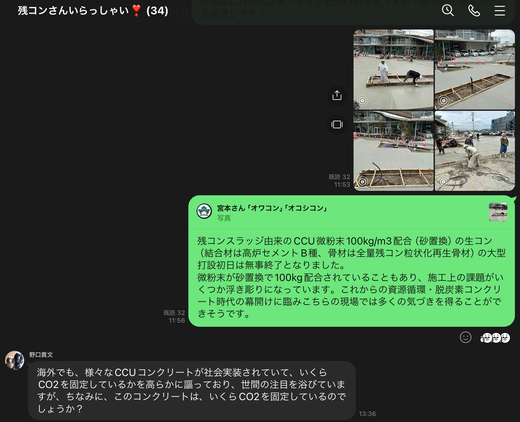
Task: Open 野口貴文's profile avatar
Action: pyautogui.click(x=15, y=360)
